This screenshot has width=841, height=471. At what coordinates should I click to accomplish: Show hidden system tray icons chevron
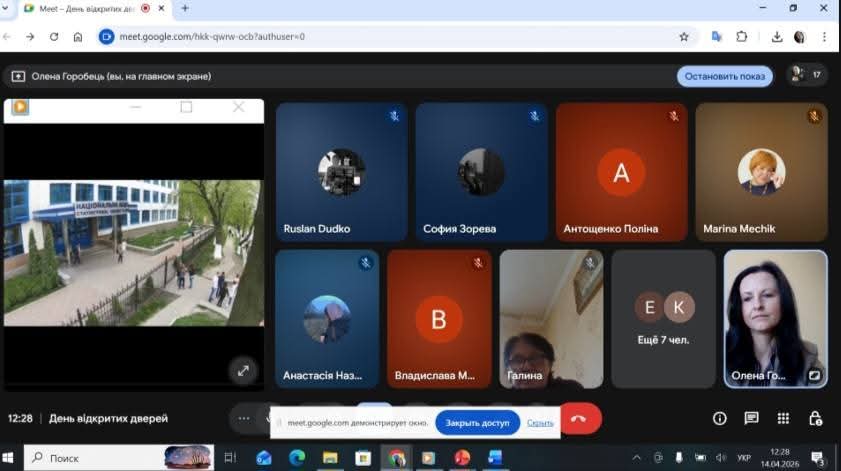pyautogui.click(x=637, y=458)
